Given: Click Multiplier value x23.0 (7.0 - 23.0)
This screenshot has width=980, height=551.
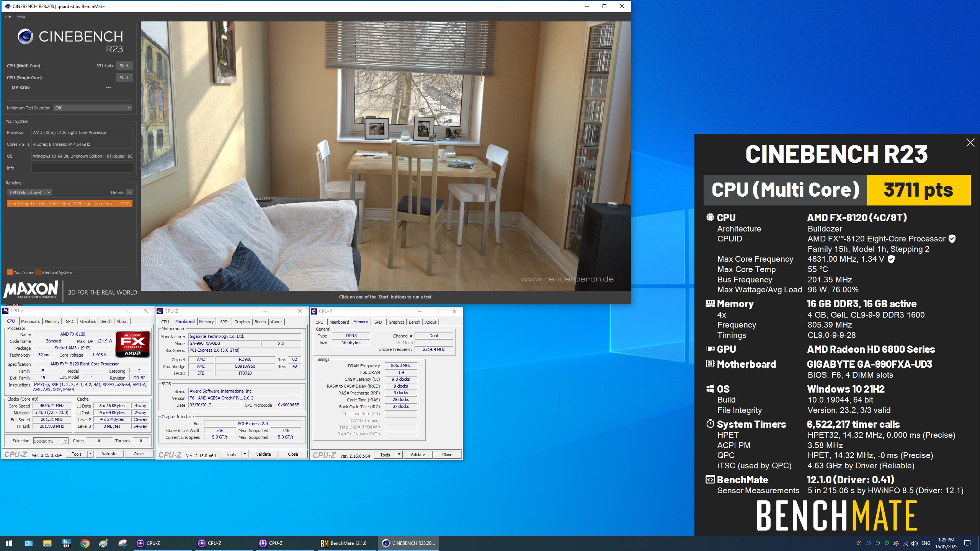Looking at the screenshot, I should click(52, 412).
